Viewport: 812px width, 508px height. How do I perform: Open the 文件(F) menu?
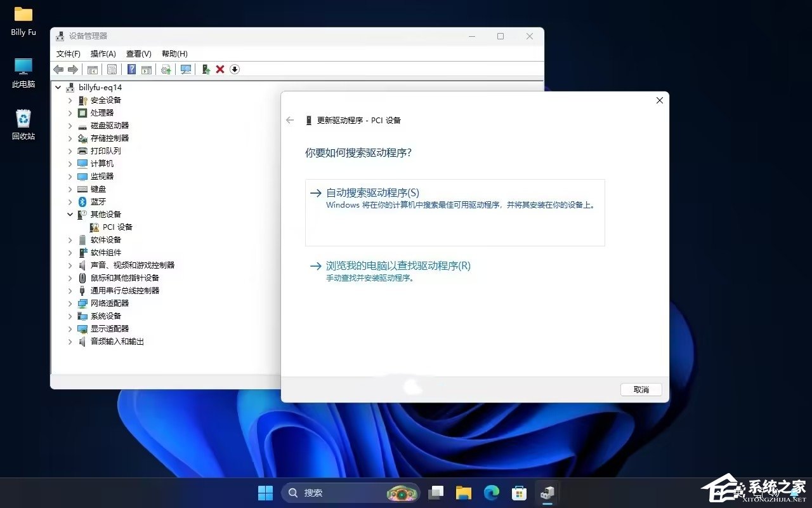tap(69, 54)
